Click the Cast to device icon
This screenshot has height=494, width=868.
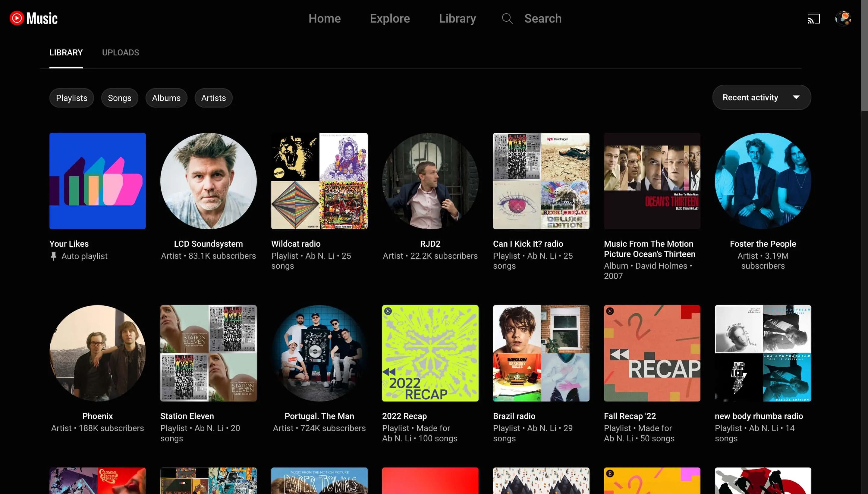[x=814, y=18]
